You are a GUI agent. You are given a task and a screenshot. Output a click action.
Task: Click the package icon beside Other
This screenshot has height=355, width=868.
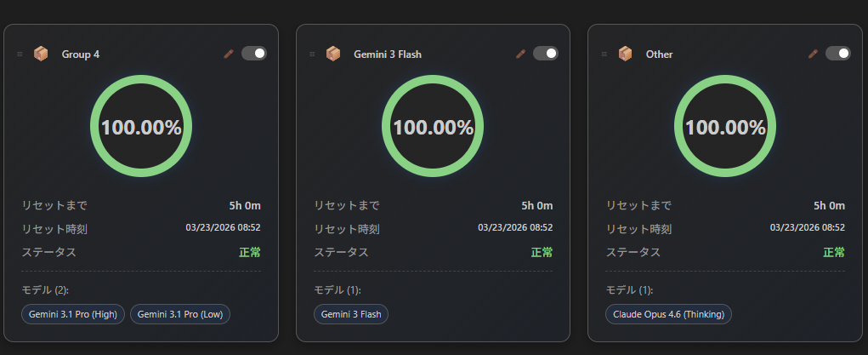point(625,54)
